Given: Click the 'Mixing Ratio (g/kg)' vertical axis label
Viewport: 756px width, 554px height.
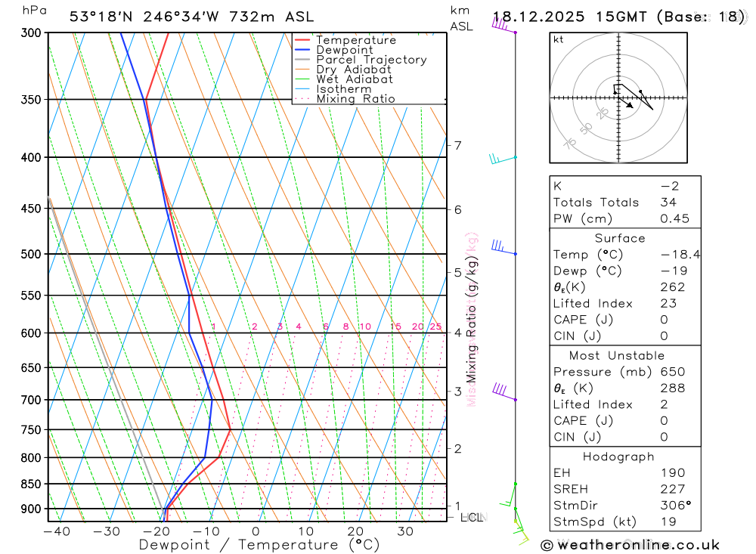Looking at the screenshot, I should [471, 320].
